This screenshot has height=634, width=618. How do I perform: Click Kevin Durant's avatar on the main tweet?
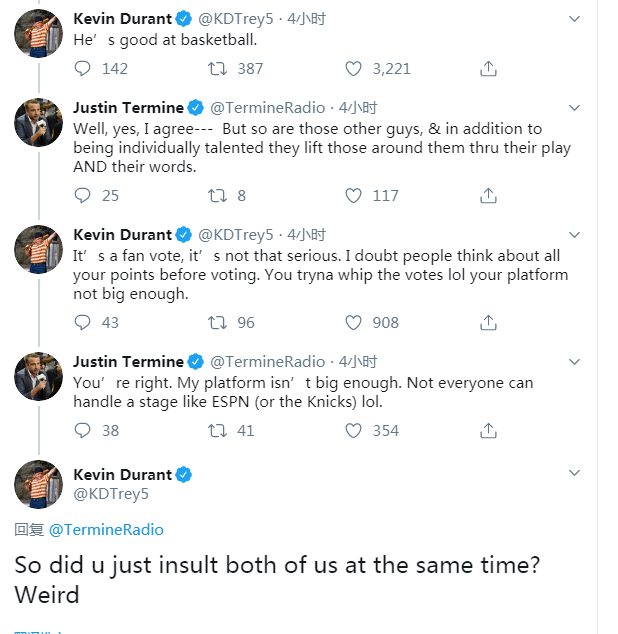pyautogui.click(x=39, y=485)
